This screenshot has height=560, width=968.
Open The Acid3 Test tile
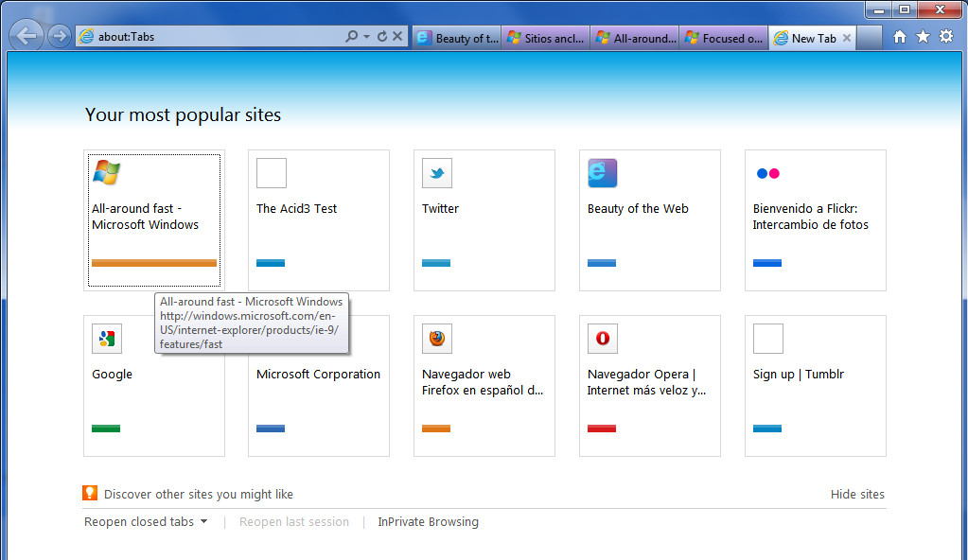click(x=319, y=220)
